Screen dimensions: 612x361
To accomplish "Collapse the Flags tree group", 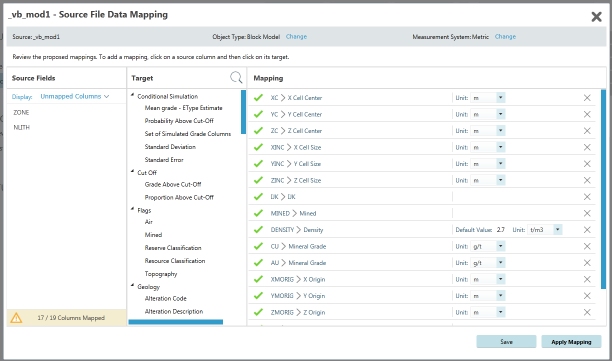I will pyautogui.click(x=133, y=209).
